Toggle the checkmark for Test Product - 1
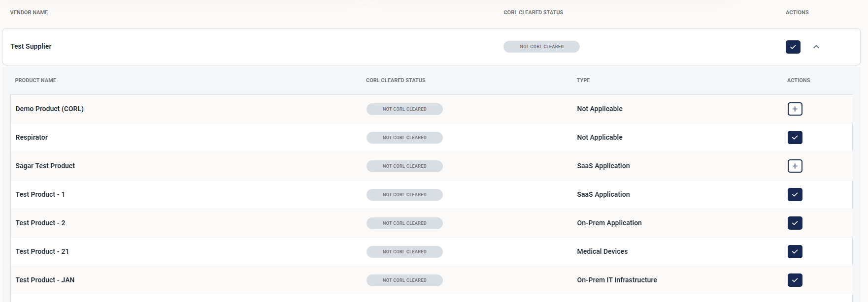Viewport: 868px width, 302px height. tap(795, 194)
